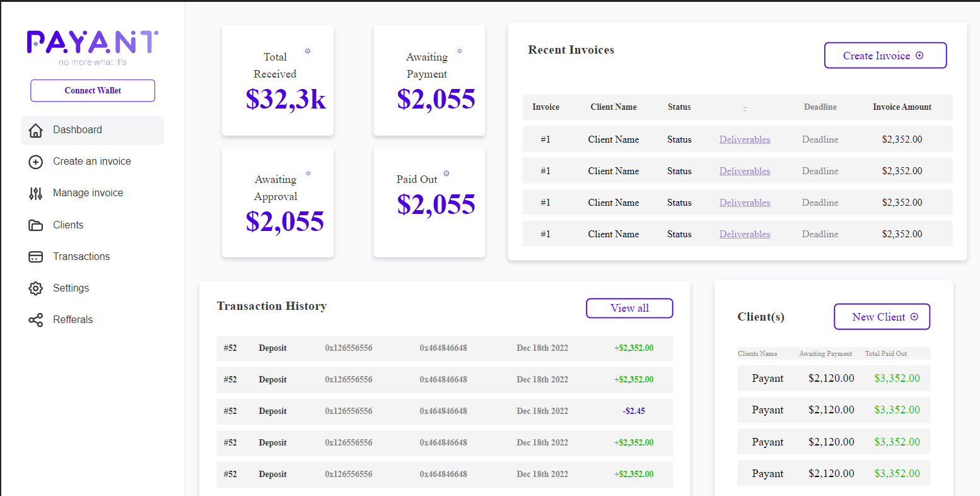Screen dimensions: 980x496
Task: Click the plus icon beside Create an invoice
Action: [36, 162]
